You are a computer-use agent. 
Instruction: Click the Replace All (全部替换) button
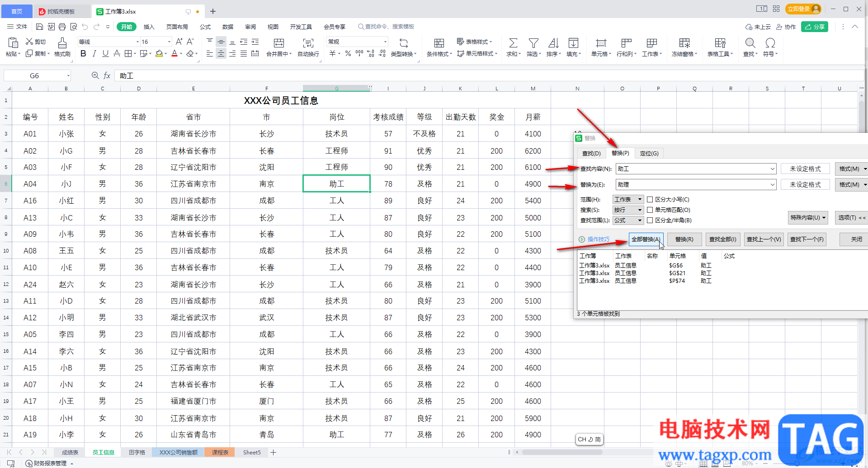[x=646, y=239]
